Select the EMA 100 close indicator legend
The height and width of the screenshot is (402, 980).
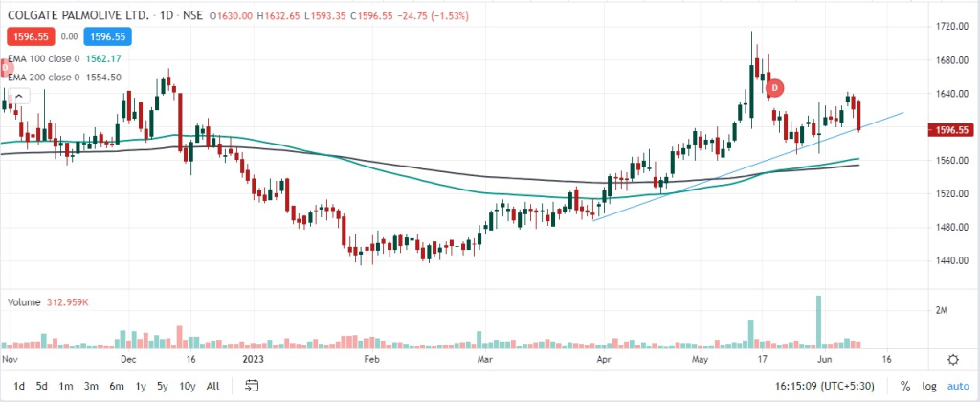[x=46, y=60]
